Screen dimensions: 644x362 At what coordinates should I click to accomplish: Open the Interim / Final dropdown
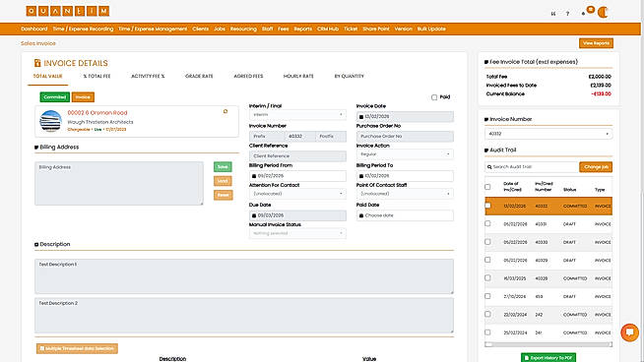pos(297,114)
